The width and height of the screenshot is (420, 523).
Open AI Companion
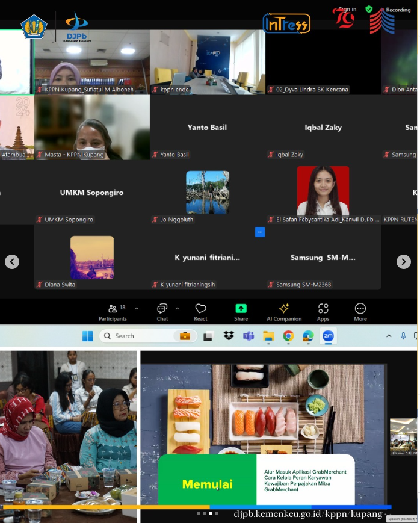click(284, 311)
